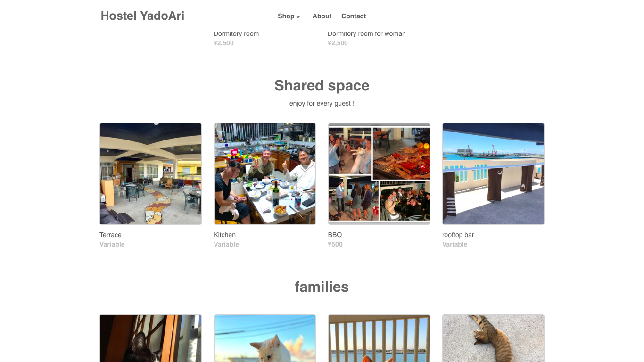Screen dimensions: 644x362
Task: Click the Kitchen product title
Action: [224, 235]
